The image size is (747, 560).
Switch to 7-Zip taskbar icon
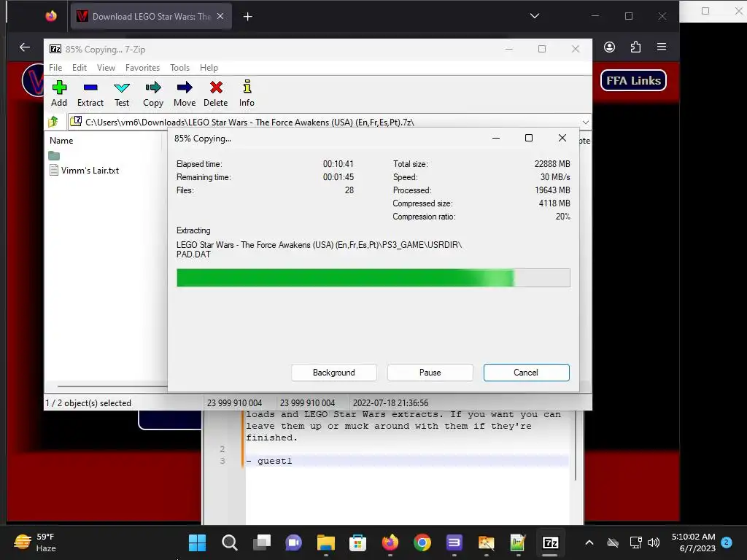[550, 542]
